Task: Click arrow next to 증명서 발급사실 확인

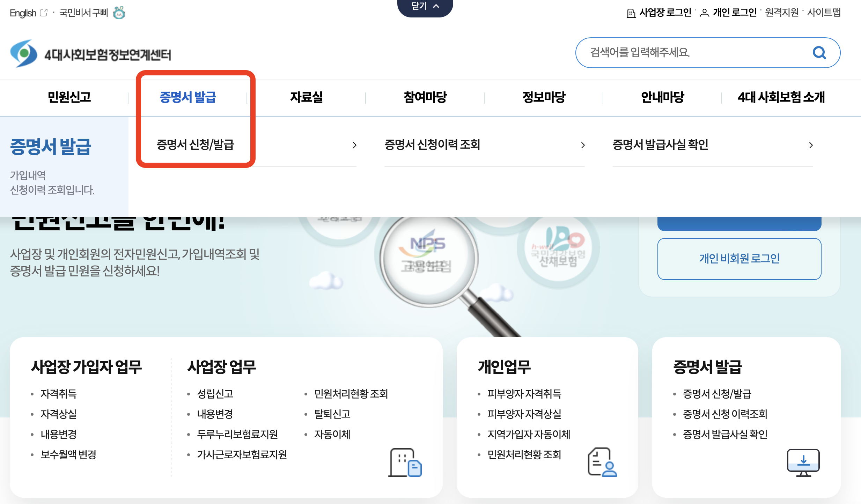Action: point(811,145)
